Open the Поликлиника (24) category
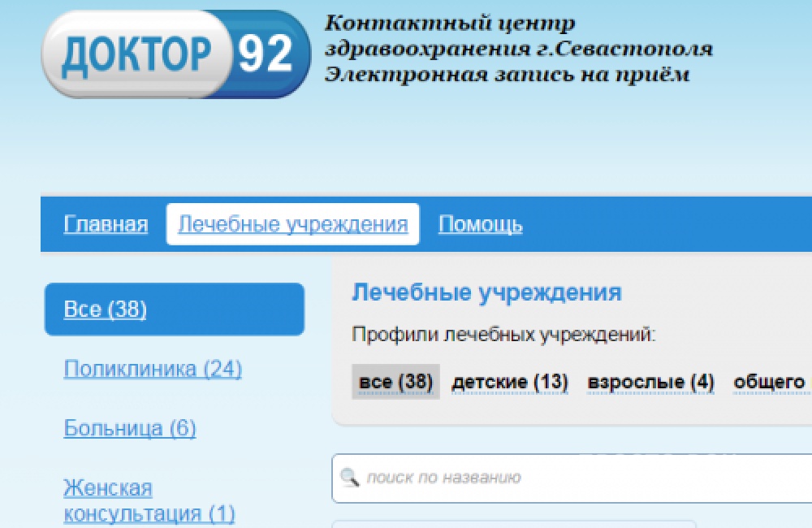Viewport: 812px width, 528px height. [153, 369]
